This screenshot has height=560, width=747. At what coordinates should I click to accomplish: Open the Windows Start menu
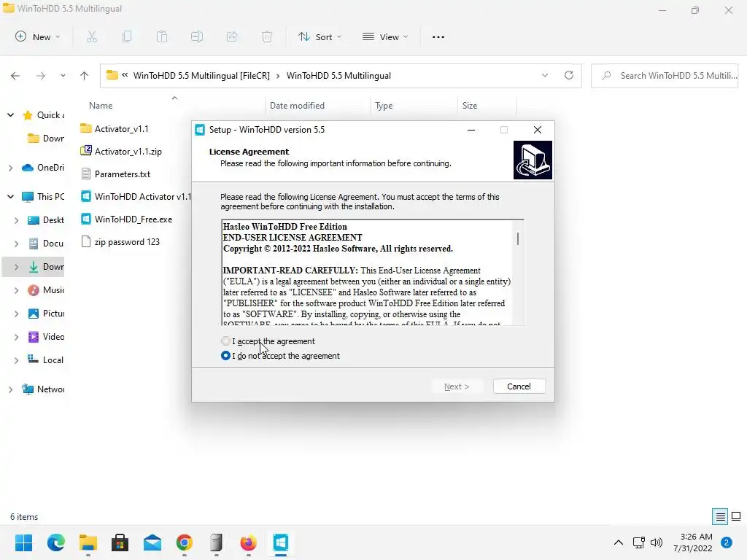24,542
